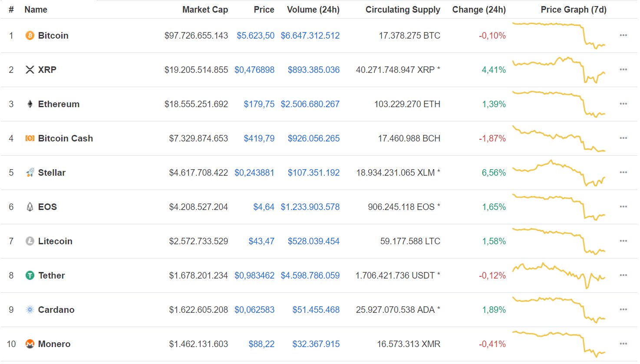Open the XRP name link
The height and width of the screenshot is (364, 640).
[47, 70]
